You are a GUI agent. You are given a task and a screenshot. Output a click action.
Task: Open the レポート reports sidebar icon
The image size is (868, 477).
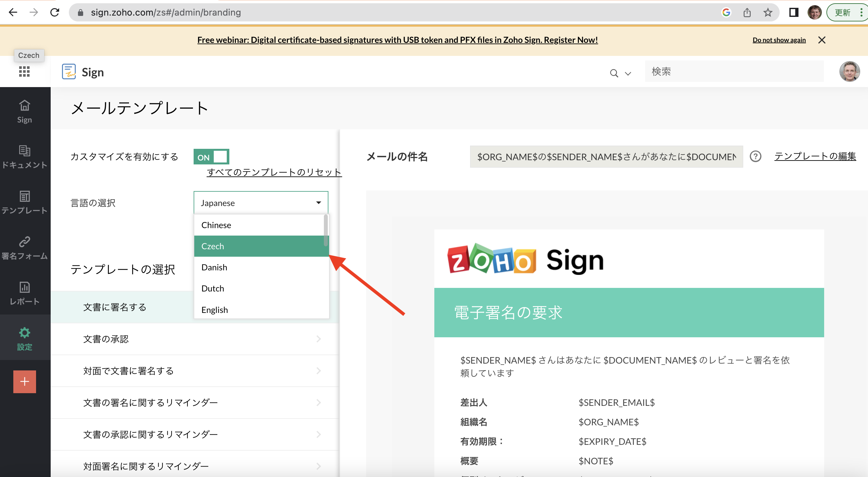point(25,293)
